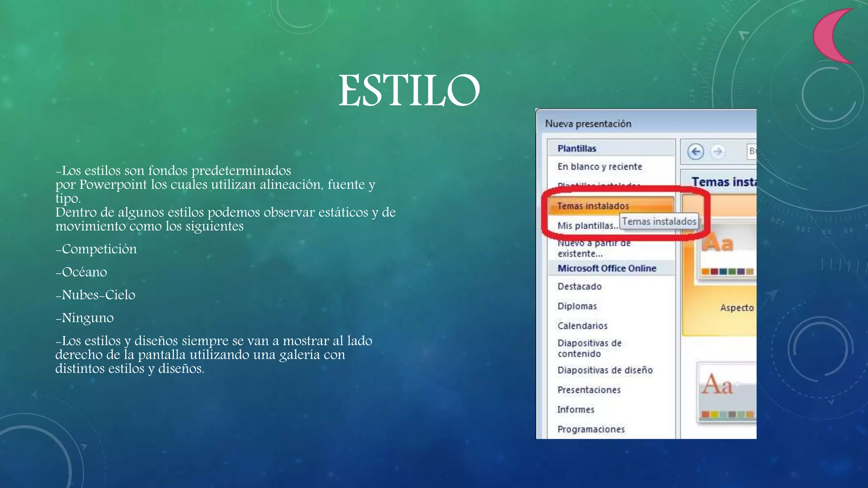Open the Diplomas template category
Screen dimensions: 868x488
pyautogui.click(x=577, y=306)
